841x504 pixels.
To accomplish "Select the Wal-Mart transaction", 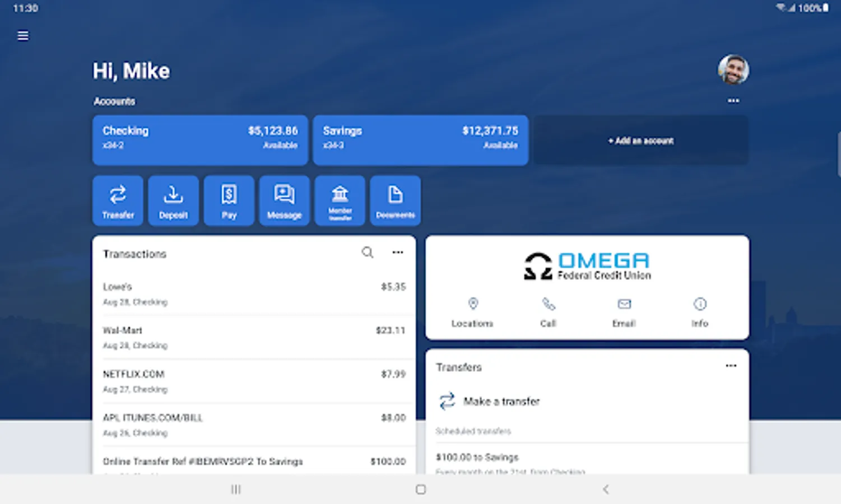I will (254, 338).
